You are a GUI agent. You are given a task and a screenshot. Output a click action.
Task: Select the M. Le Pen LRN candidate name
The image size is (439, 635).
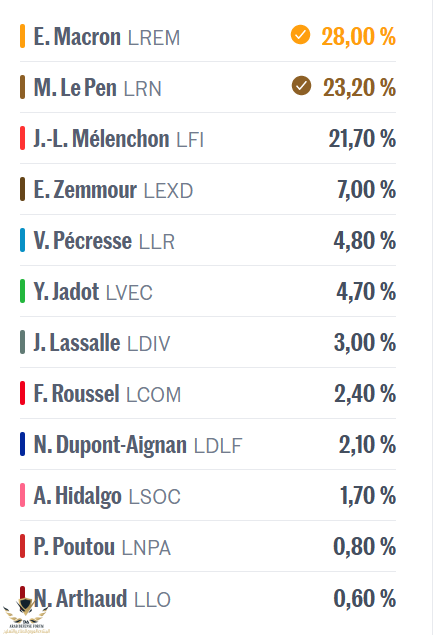[98, 88]
